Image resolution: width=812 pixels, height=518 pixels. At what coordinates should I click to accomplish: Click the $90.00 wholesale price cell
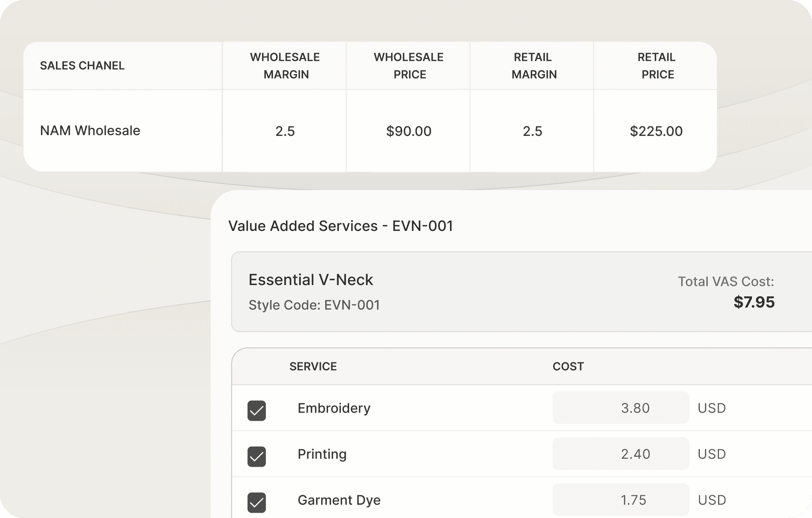[x=409, y=131]
